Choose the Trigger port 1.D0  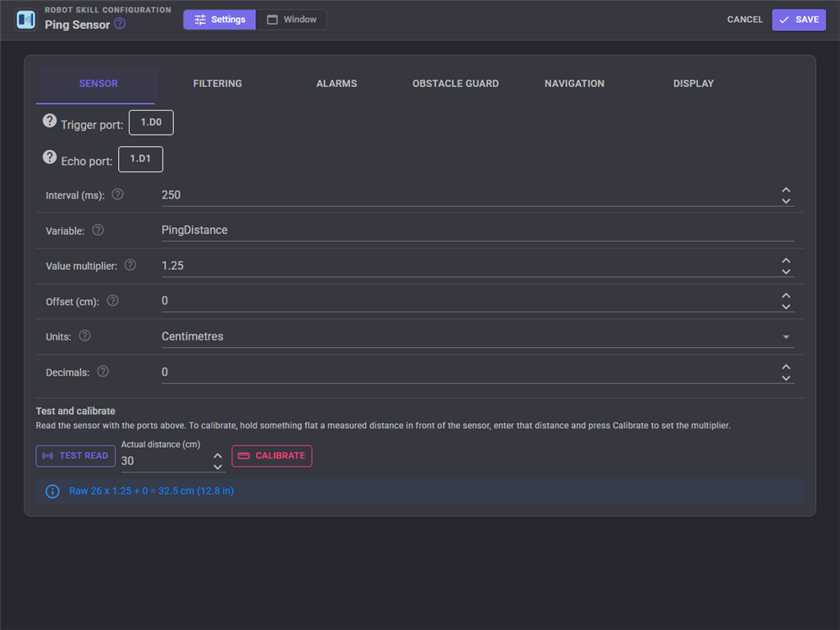(151, 123)
